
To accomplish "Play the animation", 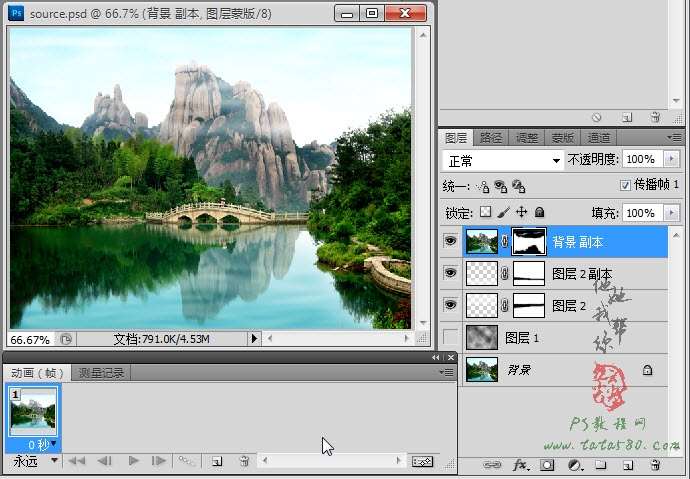I will (133, 461).
